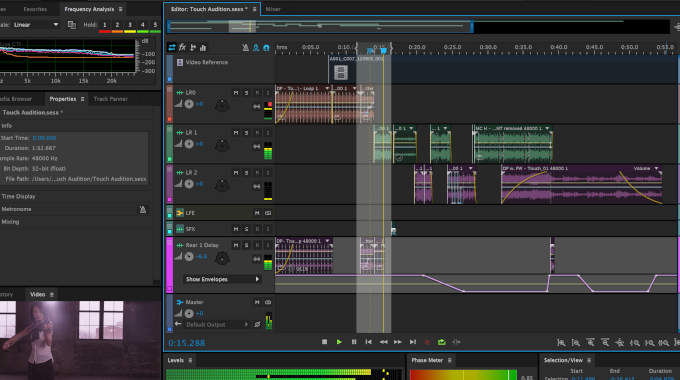Open the Video panel menu

tap(52, 295)
